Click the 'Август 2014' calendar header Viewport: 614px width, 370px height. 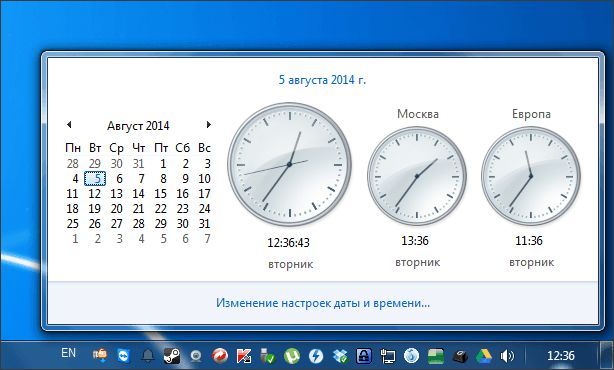coord(138,126)
